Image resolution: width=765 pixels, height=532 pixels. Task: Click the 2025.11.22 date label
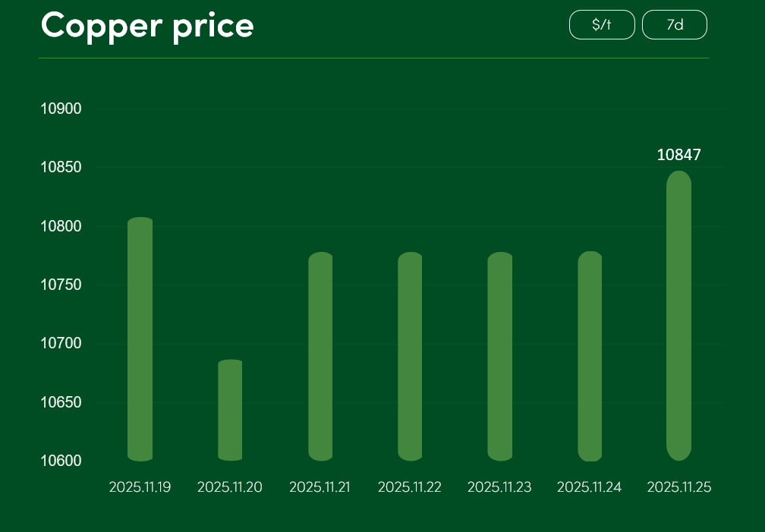click(x=410, y=487)
